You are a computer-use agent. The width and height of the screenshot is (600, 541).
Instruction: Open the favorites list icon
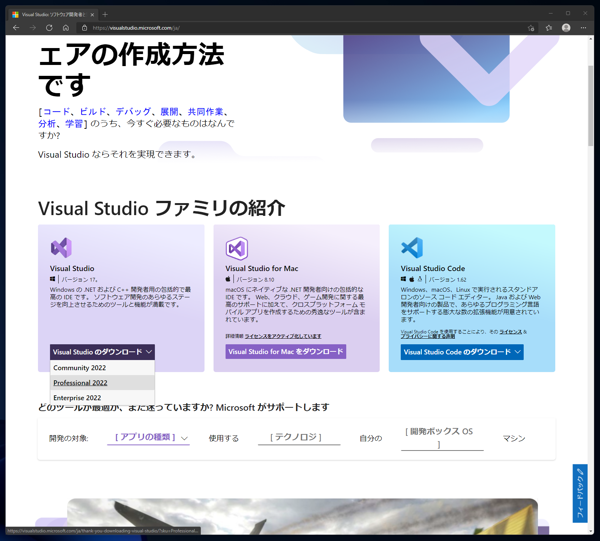(549, 28)
